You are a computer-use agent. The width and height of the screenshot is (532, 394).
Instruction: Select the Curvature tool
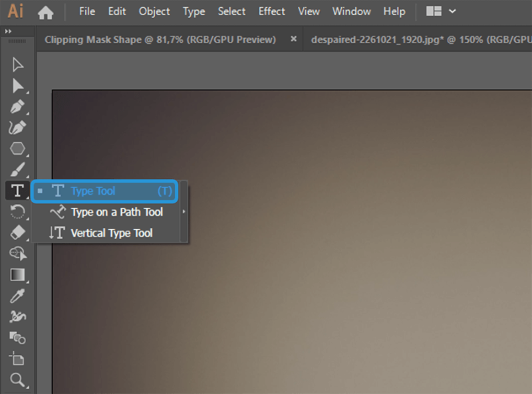pyautogui.click(x=17, y=128)
